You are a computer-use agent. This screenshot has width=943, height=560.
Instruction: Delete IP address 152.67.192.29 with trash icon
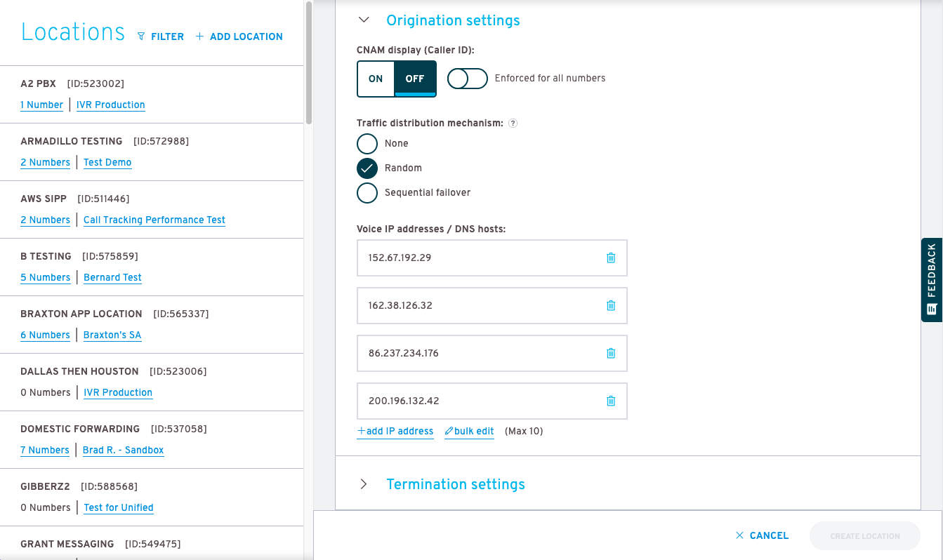pos(611,258)
